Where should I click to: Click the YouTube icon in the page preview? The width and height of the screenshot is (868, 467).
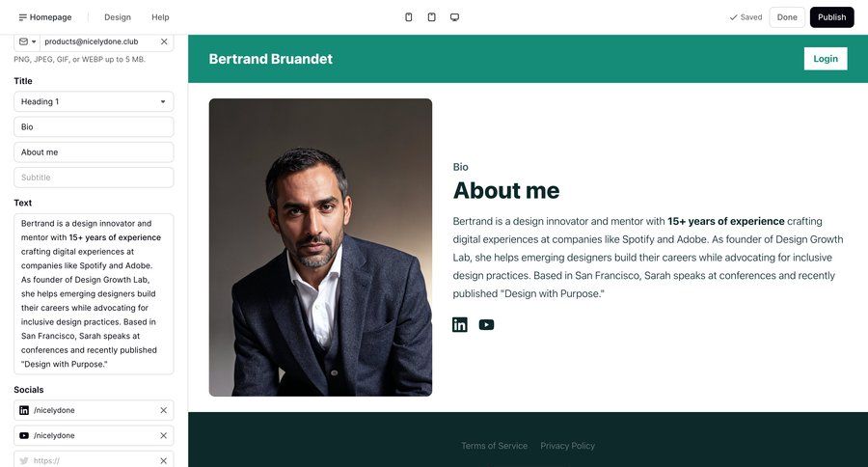click(486, 325)
